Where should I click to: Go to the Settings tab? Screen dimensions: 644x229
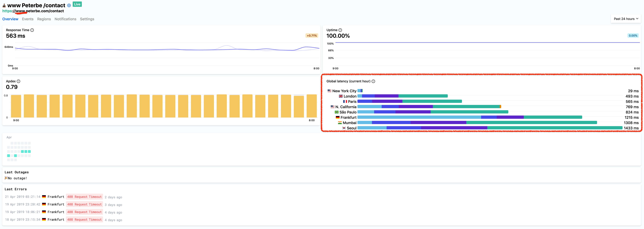(87, 19)
